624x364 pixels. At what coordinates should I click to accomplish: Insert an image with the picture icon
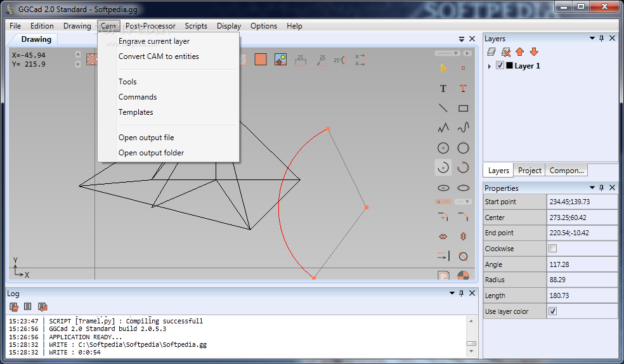[x=280, y=60]
